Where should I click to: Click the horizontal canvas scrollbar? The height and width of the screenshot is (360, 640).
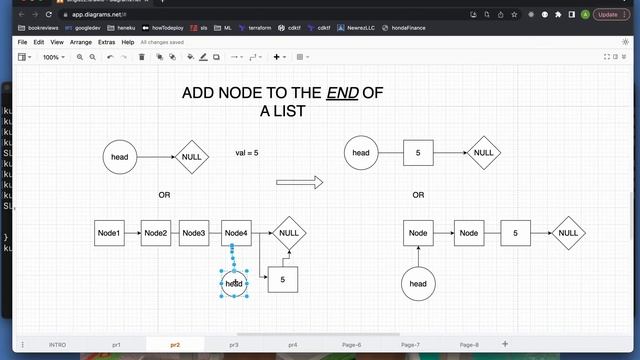[318, 334]
